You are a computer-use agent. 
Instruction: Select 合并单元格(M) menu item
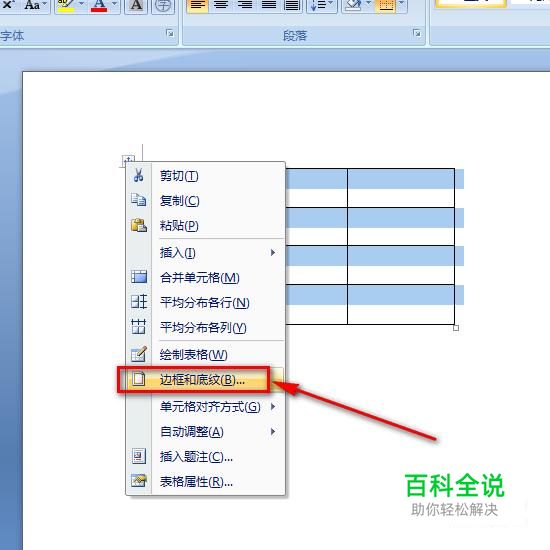(x=205, y=277)
